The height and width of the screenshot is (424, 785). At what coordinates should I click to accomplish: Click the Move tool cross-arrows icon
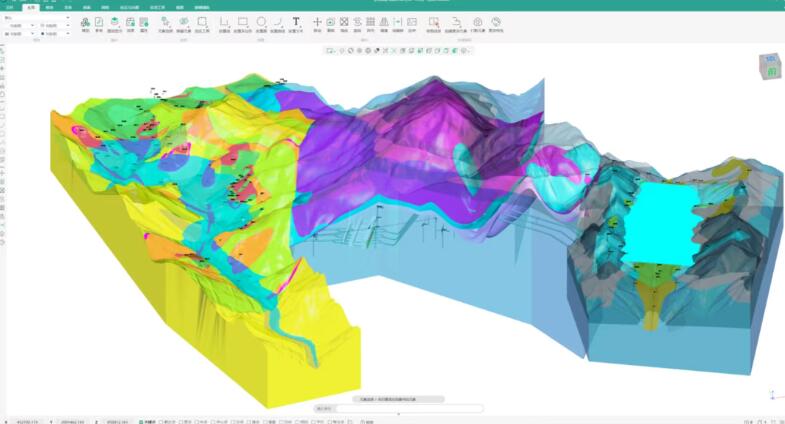pyautogui.click(x=318, y=21)
